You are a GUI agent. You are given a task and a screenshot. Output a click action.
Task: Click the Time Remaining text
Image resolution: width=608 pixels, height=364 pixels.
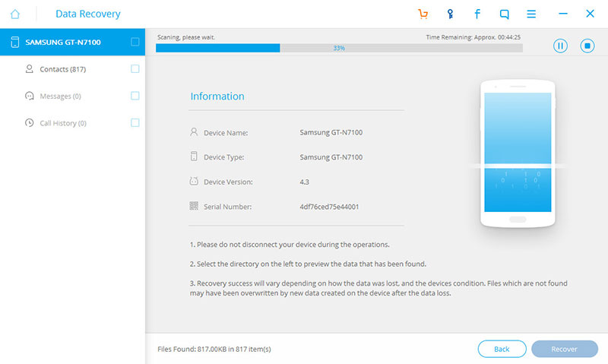point(473,37)
